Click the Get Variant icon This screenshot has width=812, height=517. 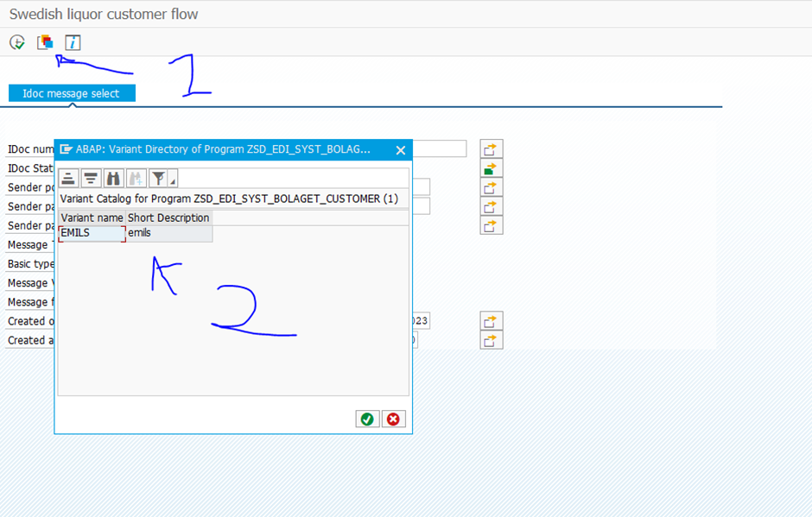coord(45,42)
